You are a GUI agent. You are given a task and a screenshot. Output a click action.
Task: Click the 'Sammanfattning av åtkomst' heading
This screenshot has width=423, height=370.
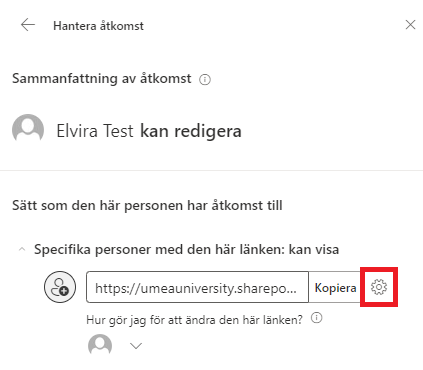(x=102, y=79)
